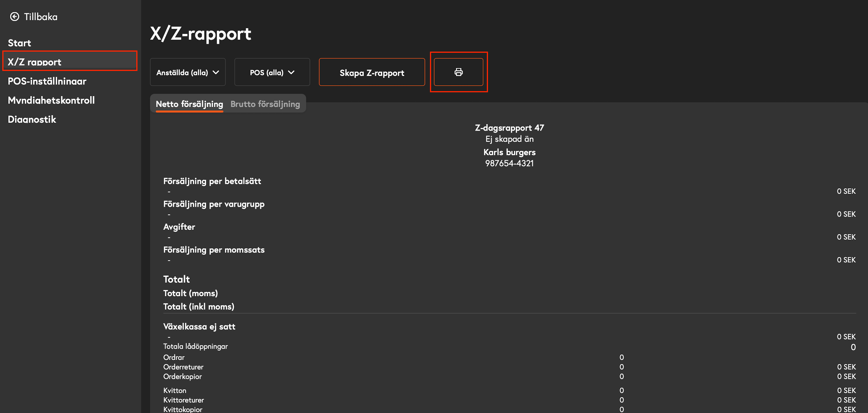Click the Totala lådöppningar row label
This screenshot has height=413, width=868.
pyautogui.click(x=195, y=346)
